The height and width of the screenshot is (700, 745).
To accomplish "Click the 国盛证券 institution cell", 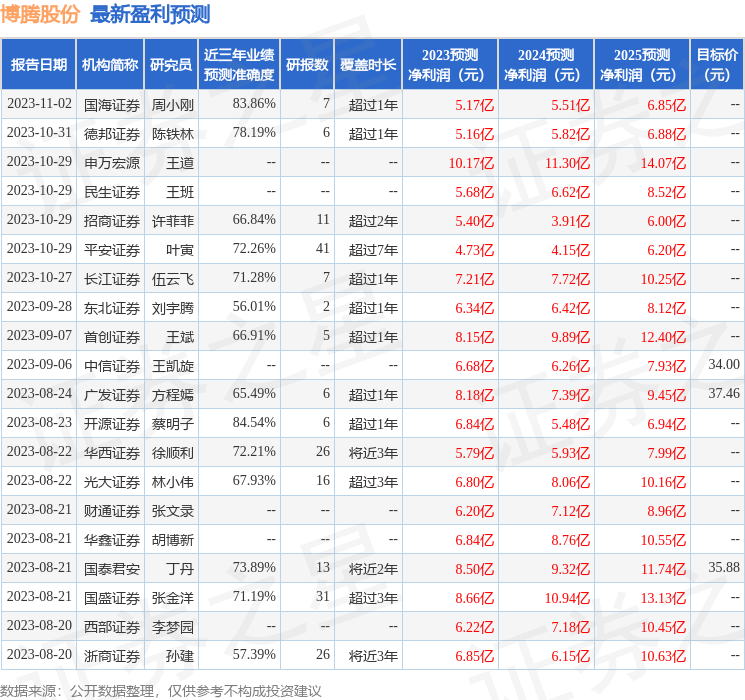I will click(x=112, y=598).
